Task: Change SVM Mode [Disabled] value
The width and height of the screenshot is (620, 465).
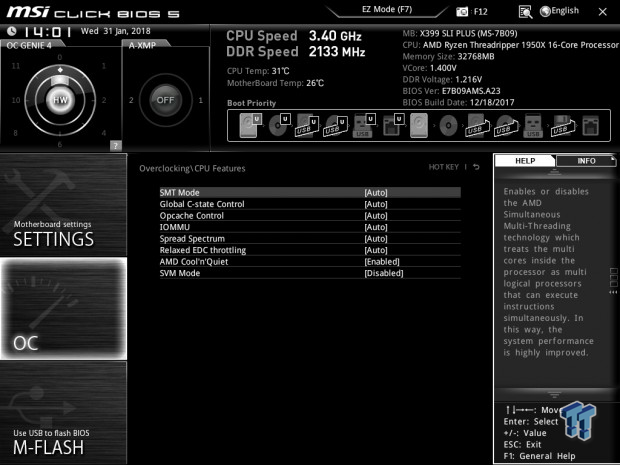Action: pyautogui.click(x=384, y=273)
